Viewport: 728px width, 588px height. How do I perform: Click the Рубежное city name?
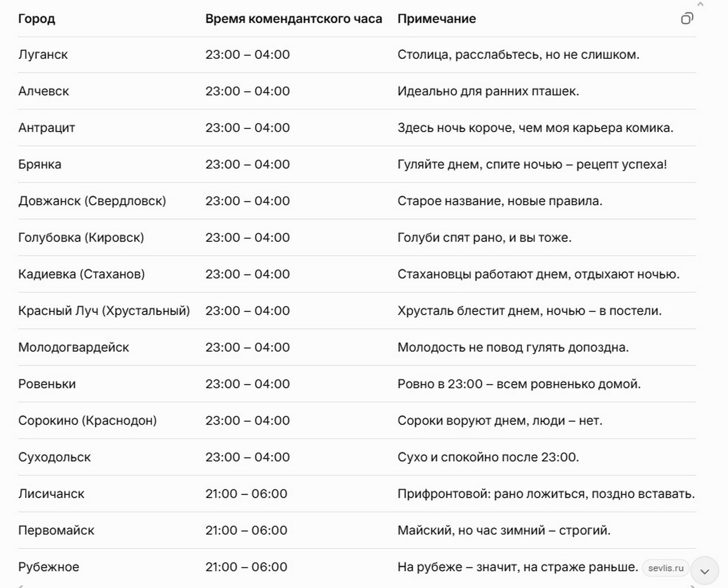coord(48,566)
